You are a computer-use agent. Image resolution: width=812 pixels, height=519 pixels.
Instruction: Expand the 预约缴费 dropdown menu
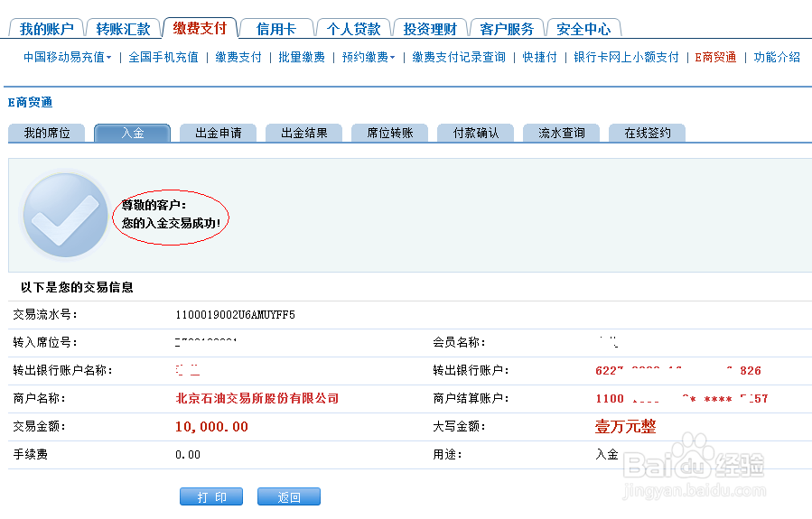pyautogui.click(x=369, y=57)
